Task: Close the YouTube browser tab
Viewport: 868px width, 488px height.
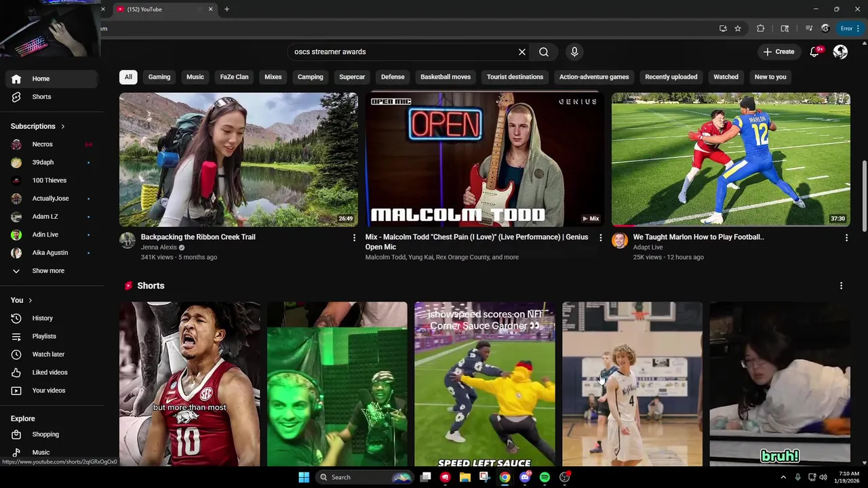Action: tap(210, 9)
